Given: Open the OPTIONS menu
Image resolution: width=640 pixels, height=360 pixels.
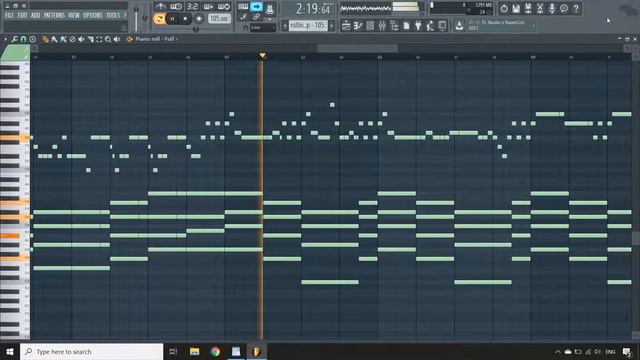Looking at the screenshot, I should coord(93,16).
